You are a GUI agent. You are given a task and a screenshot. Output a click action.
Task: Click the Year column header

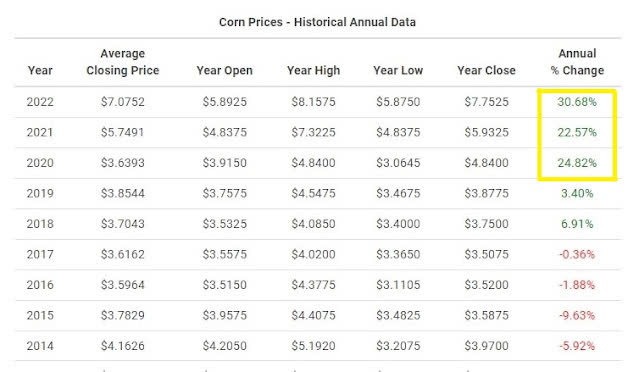[40, 70]
